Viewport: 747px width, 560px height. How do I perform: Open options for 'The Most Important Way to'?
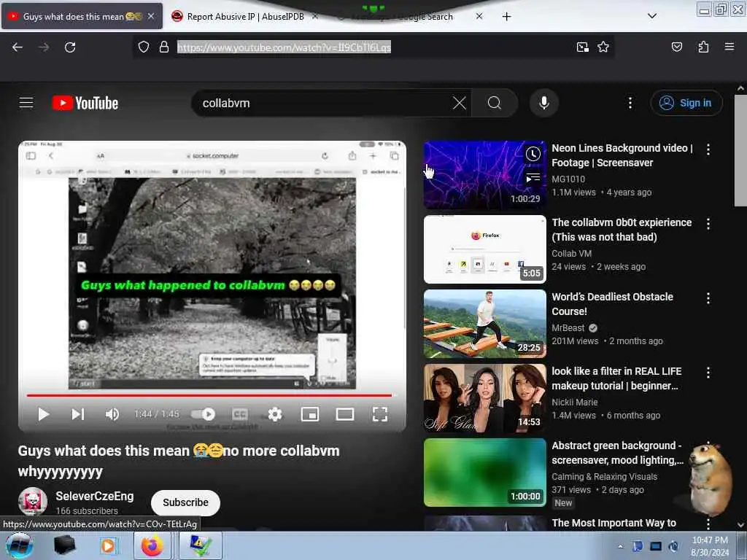point(708,524)
